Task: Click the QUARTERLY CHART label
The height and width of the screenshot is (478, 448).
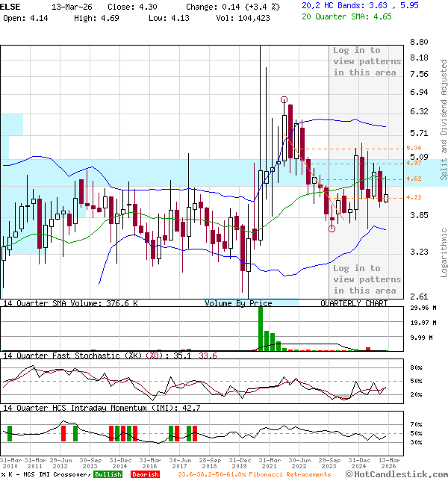Action: coord(354,303)
